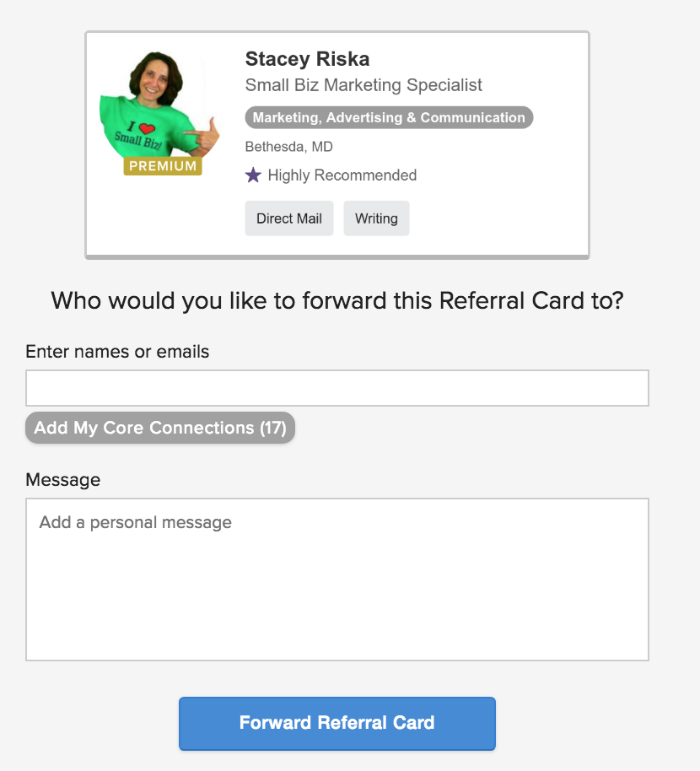Image resolution: width=700 pixels, height=771 pixels.
Task: Open the Add My Core Connections (17) list
Action: [159, 428]
